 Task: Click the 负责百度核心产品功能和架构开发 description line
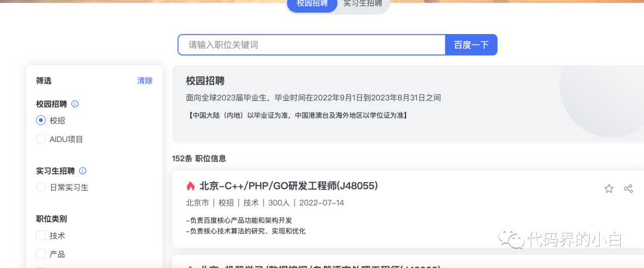pos(239,220)
